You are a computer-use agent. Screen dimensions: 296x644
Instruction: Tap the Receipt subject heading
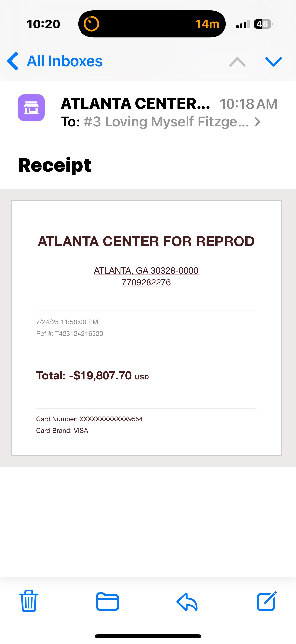tap(54, 165)
